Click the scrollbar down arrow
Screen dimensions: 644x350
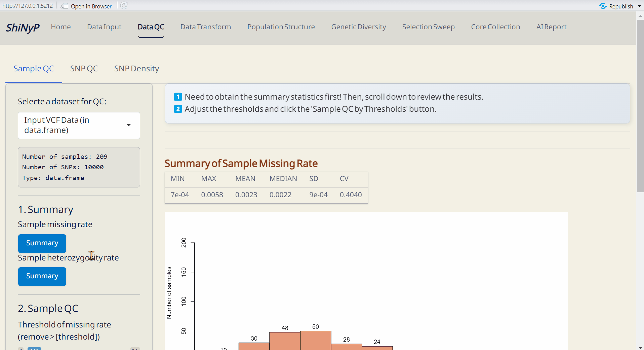coord(640,347)
